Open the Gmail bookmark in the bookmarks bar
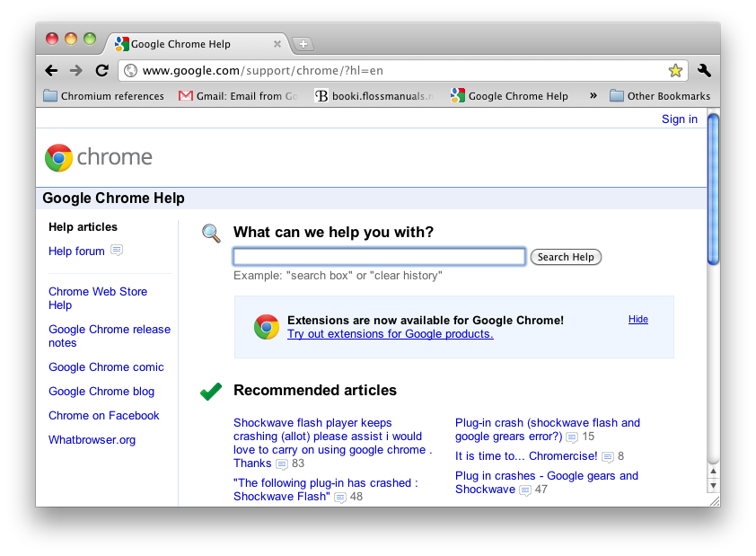The width and height of the screenshot is (756, 556). tap(238, 96)
